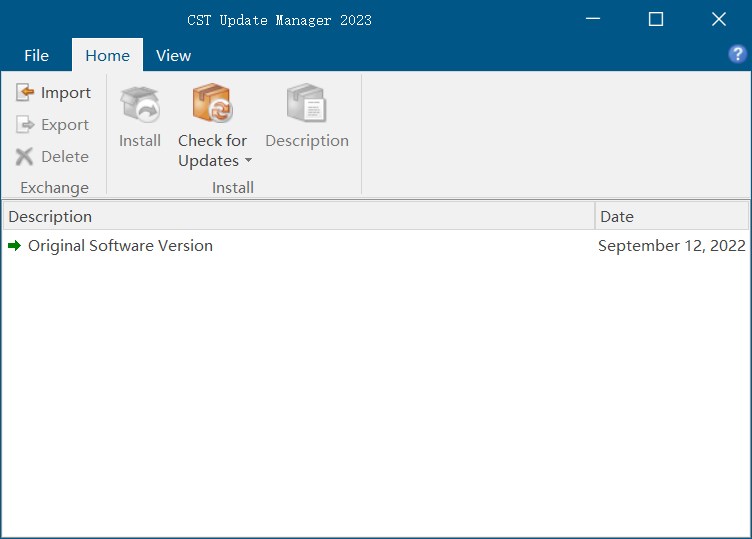Click the Check for Updates label
752x539 pixels.
(x=212, y=151)
